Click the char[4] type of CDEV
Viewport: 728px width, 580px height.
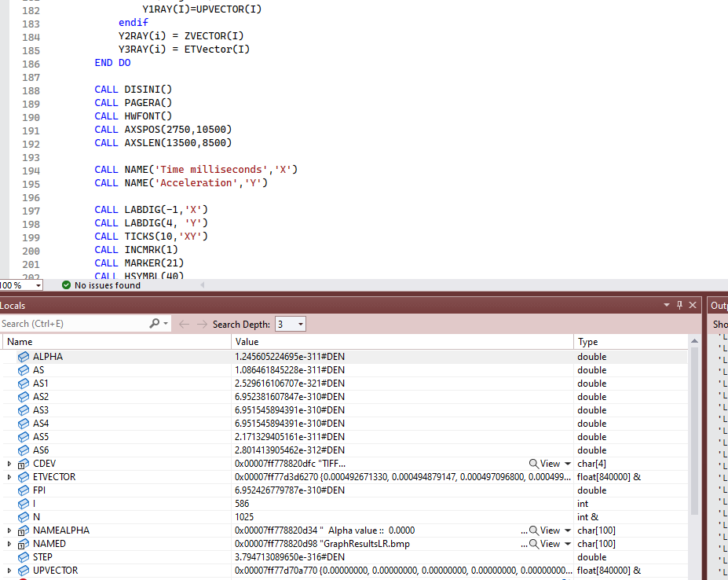591,464
